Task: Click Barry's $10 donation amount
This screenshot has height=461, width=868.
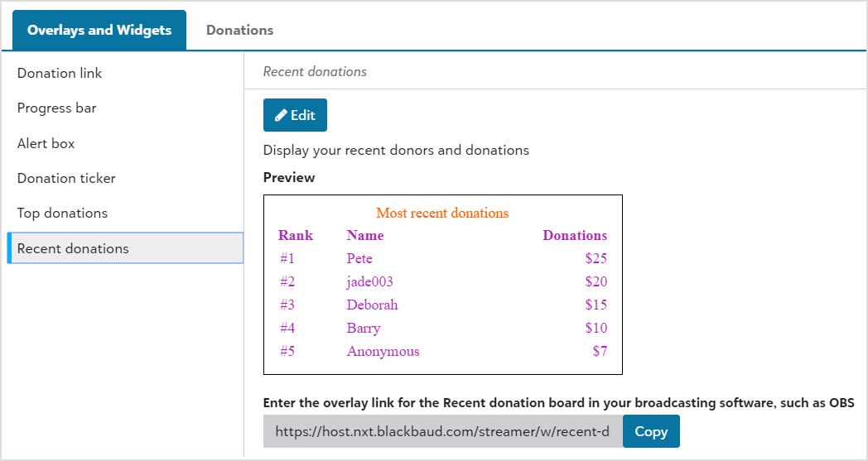Action: [596, 328]
